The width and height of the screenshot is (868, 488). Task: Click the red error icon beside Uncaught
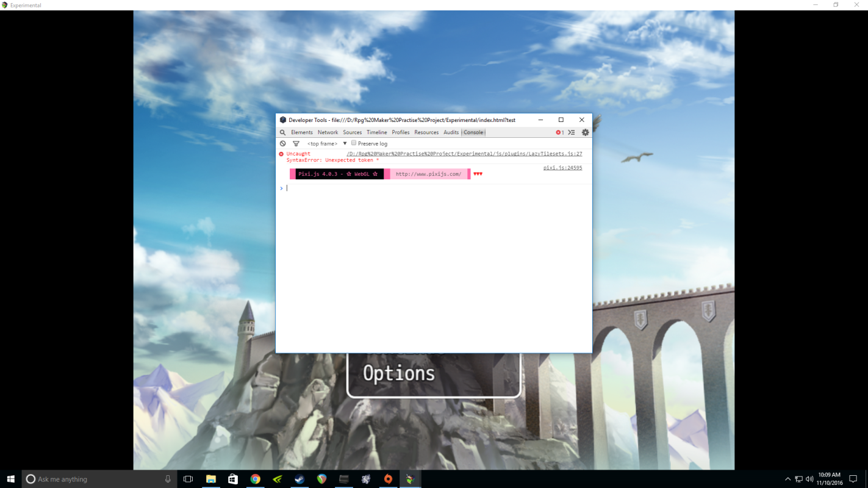coord(281,154)
